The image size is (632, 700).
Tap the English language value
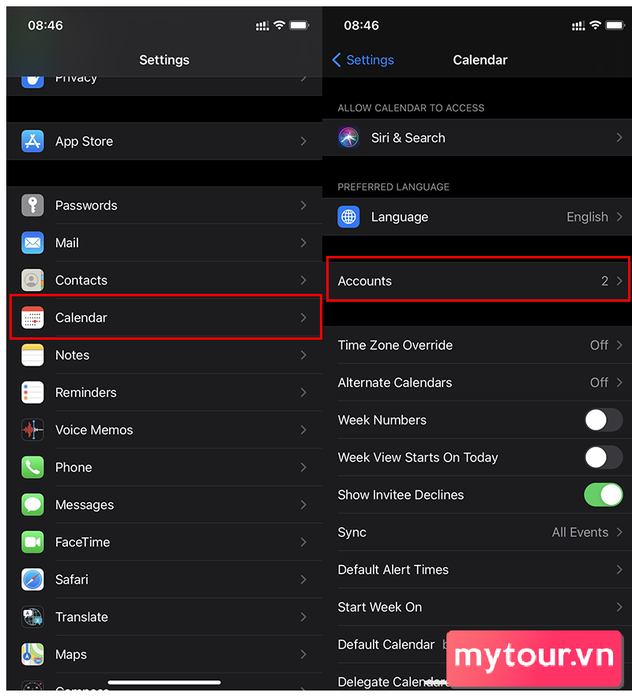pos(587,217)
